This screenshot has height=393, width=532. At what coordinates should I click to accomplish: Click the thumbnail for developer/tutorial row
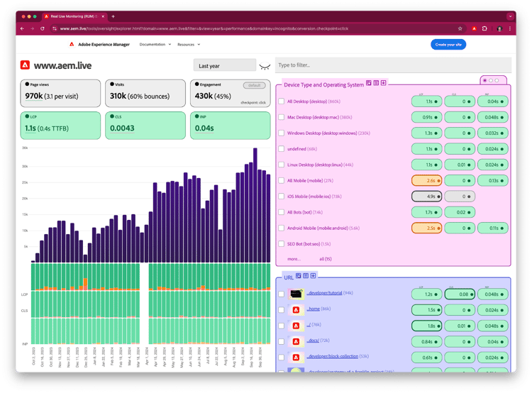[x=296, y=294]
